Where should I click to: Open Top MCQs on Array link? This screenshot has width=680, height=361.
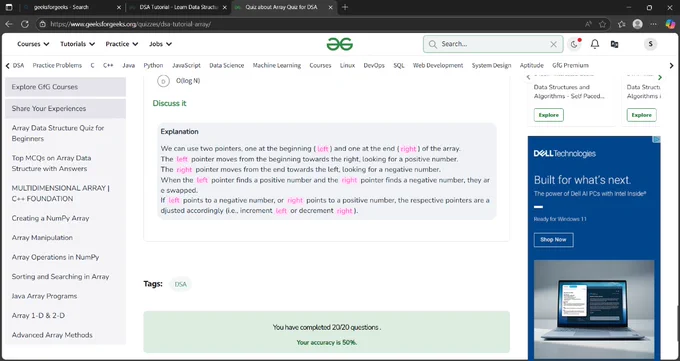pos(52,163)
